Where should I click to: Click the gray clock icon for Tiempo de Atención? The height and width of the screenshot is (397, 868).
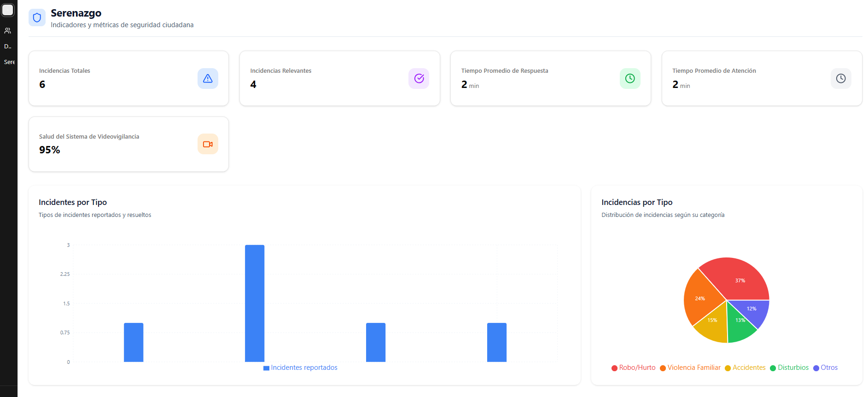coord(840,79)
